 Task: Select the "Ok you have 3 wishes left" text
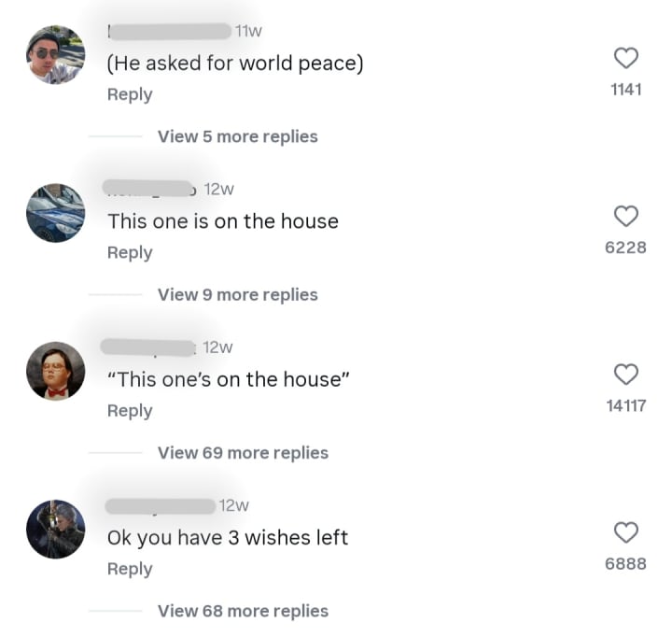(228, 538)
